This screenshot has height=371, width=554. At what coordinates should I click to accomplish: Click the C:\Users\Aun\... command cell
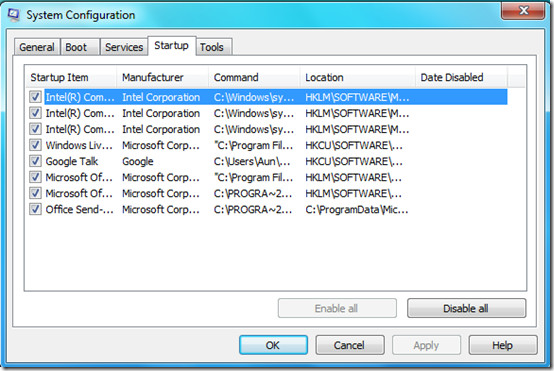tap(252, 161)
